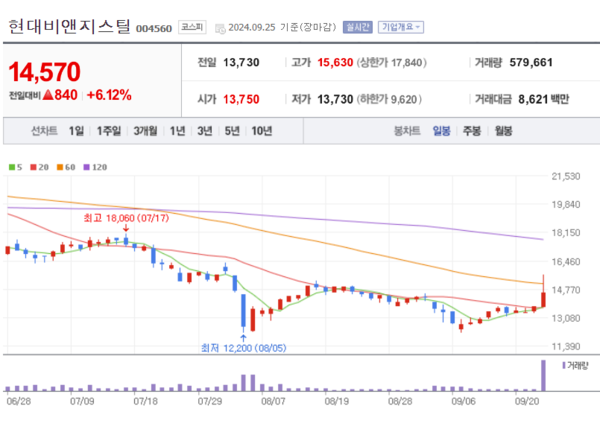Click the 최저 12,200 (08/05) marker
This screenshot has height=423, width=600.
coord(244,348)
